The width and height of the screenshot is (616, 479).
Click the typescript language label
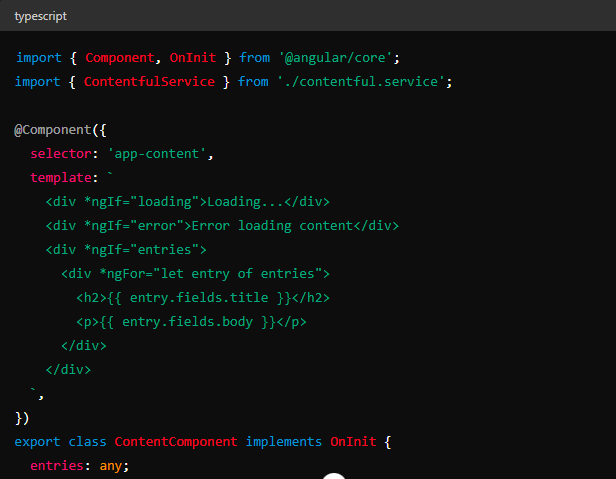43,17
